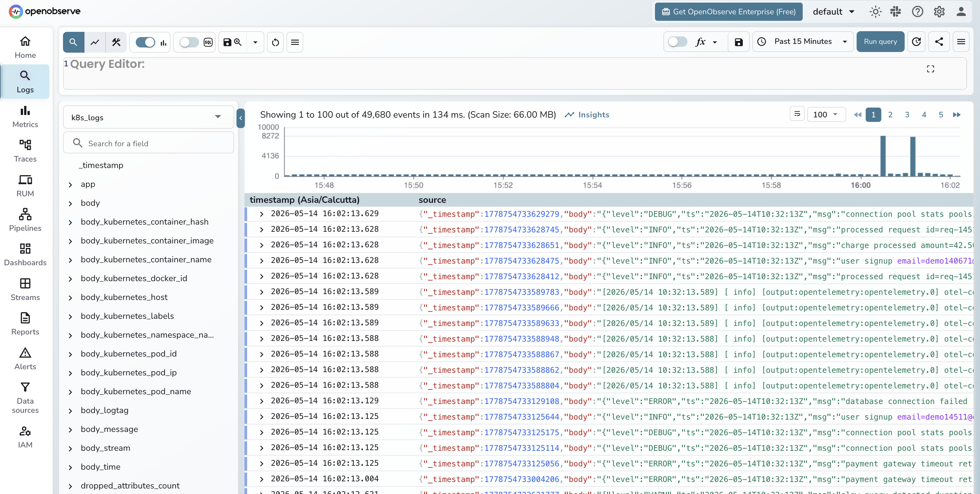Open the Data sources section
980x494 pixels.
click(x=25, y=398)
